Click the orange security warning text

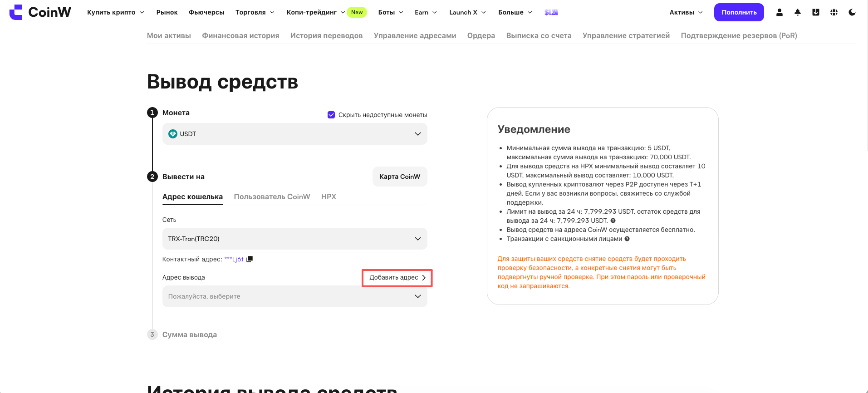click(x=602, y=272)
